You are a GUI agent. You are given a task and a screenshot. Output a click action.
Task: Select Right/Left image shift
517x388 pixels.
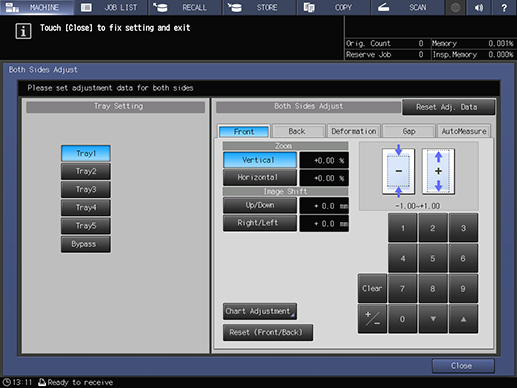[260, 223]
